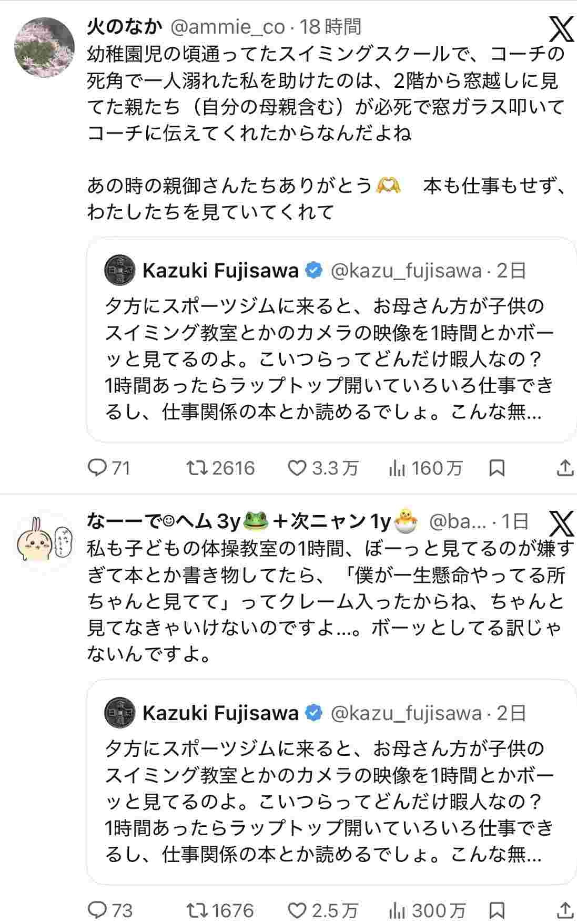Open @kazu_fujisawa handle in second quoted post
The height and width of the screenshot is (924, 577).
click(406, 713)
